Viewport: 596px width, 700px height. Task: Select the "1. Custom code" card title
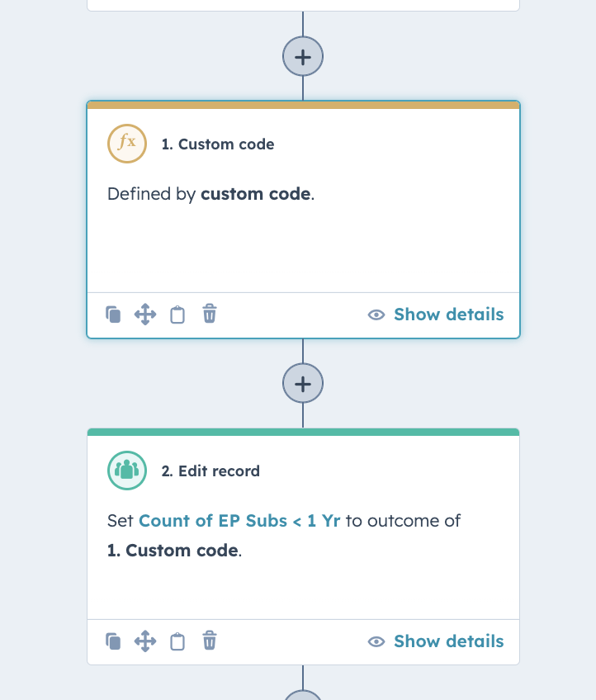point(218,144)
